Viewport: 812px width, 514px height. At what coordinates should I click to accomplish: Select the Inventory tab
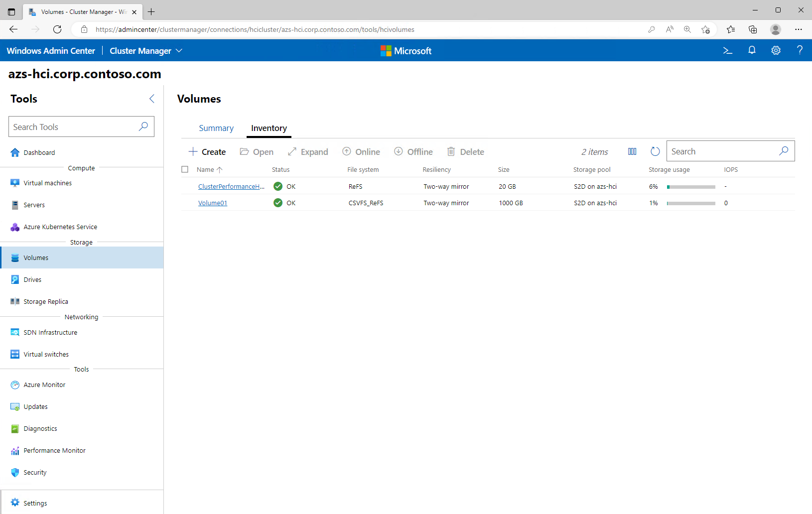[x=269, y=128]
